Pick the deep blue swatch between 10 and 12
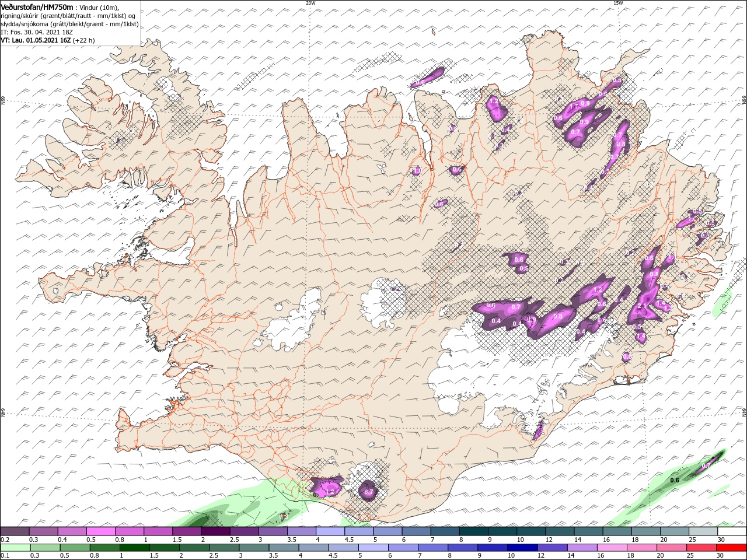Image resolution: width=747 pixels, height=560 pixels. click(522, 548)
